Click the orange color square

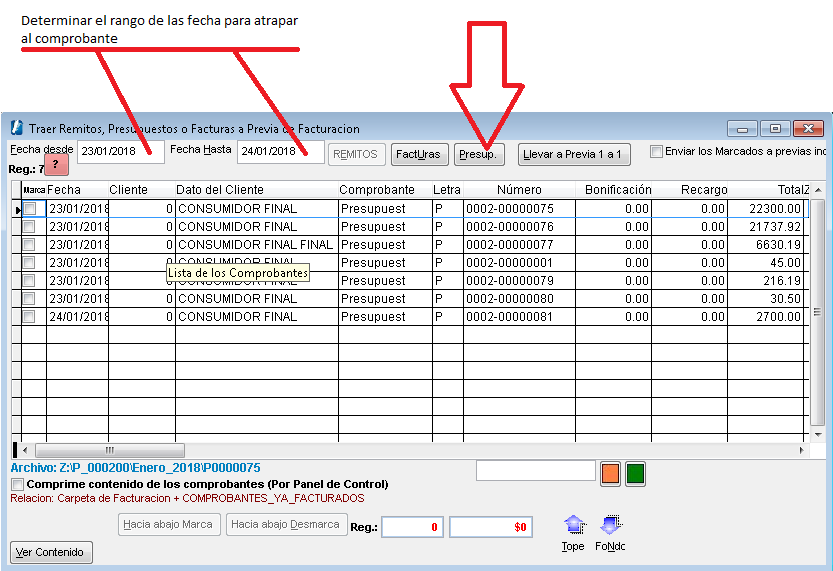pos(611,473)
